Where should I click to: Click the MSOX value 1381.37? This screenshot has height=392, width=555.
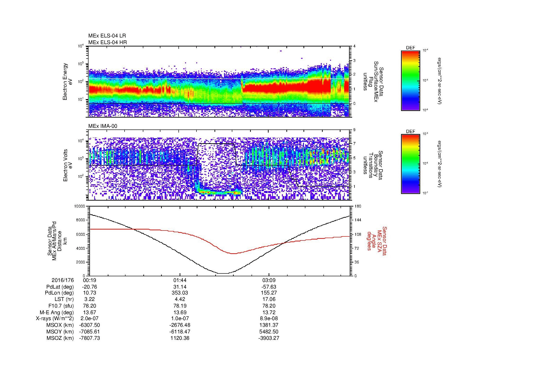pyautogui.click(x=269, y=325)
